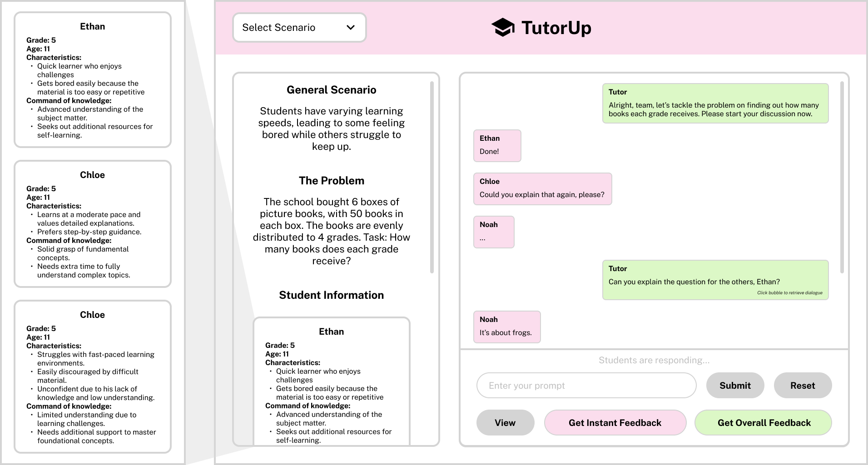Click "Limited understanding due to" bullet text
This screenshot has width=868, height=465.
87,415
